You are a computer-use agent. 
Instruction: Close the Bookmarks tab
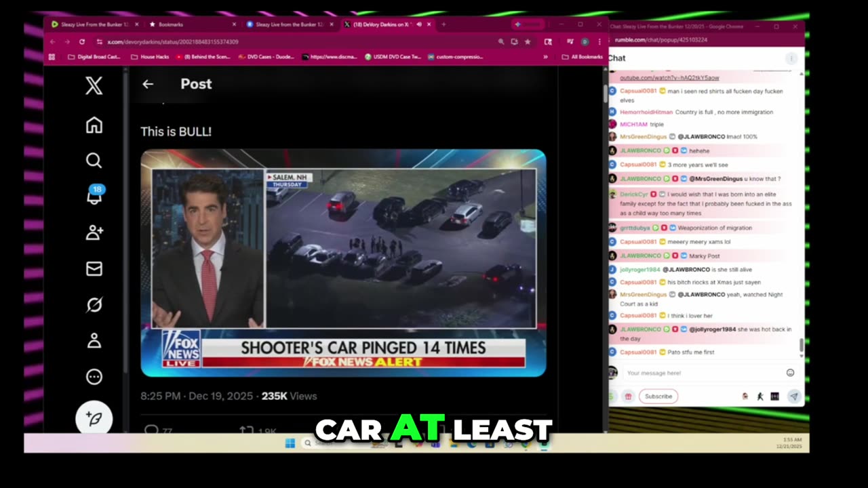(234, 24)
